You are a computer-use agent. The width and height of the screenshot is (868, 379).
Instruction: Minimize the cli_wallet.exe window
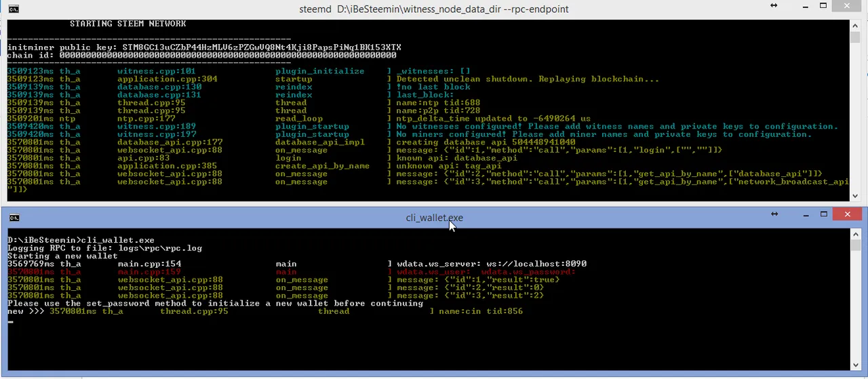(805, 215)
